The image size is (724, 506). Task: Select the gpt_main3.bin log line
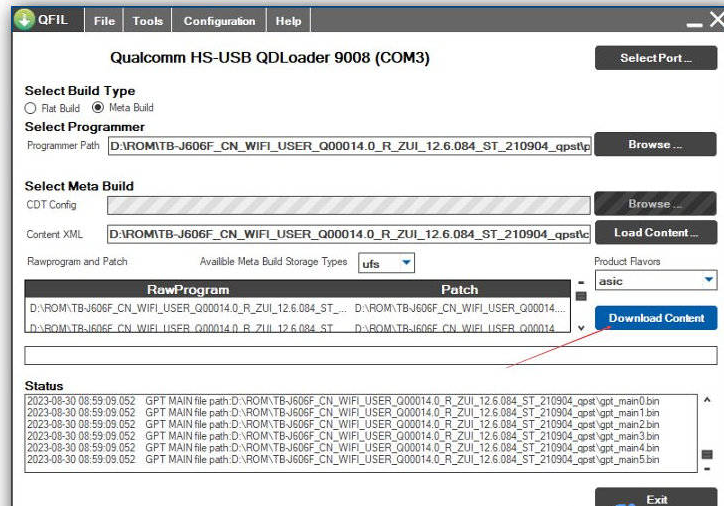click(343, 436)
